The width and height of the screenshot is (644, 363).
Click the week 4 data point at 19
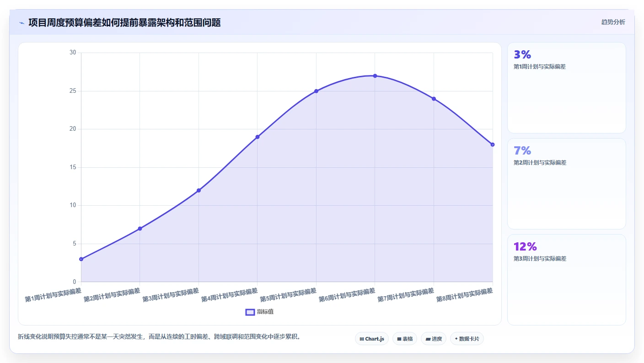[258, 137]
